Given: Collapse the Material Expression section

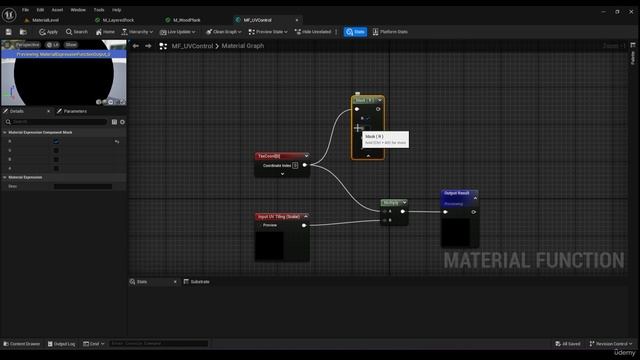Looking at the screenshot, I should [x=5, y=177].
